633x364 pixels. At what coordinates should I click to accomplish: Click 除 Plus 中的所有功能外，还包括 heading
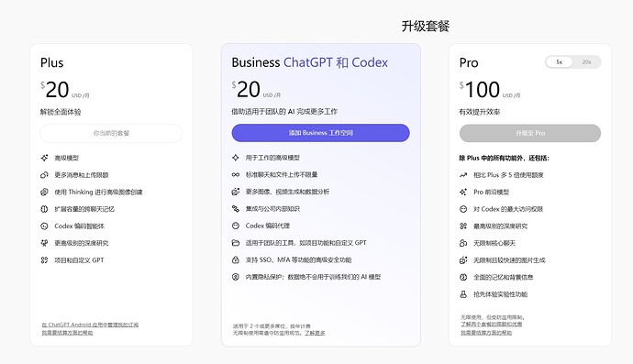click(x=505, y=158)
